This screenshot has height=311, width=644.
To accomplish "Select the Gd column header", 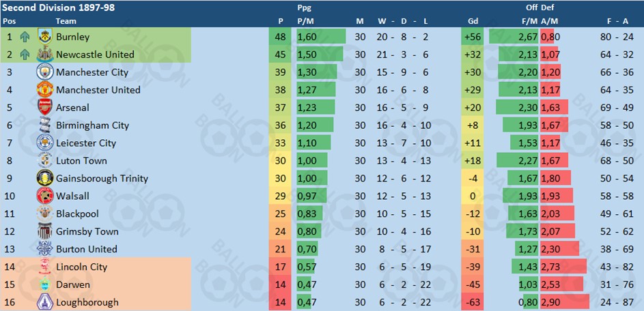I will click(x=473, y=21).
